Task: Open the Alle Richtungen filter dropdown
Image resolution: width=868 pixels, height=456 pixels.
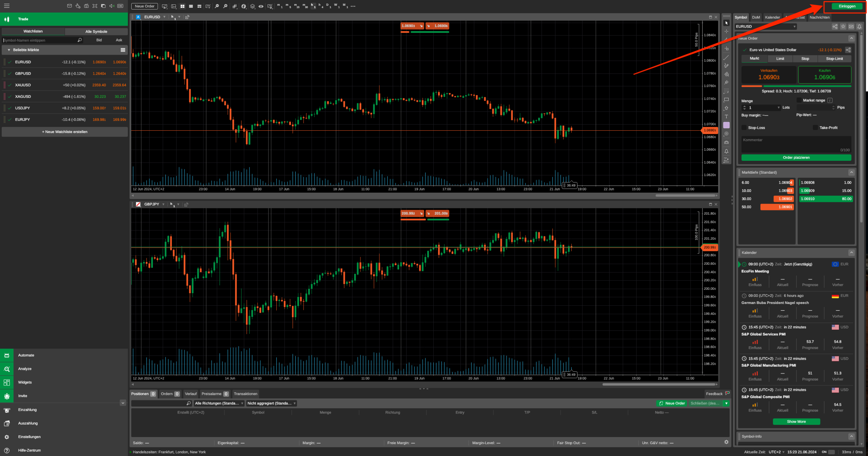Action: point(219,403)
